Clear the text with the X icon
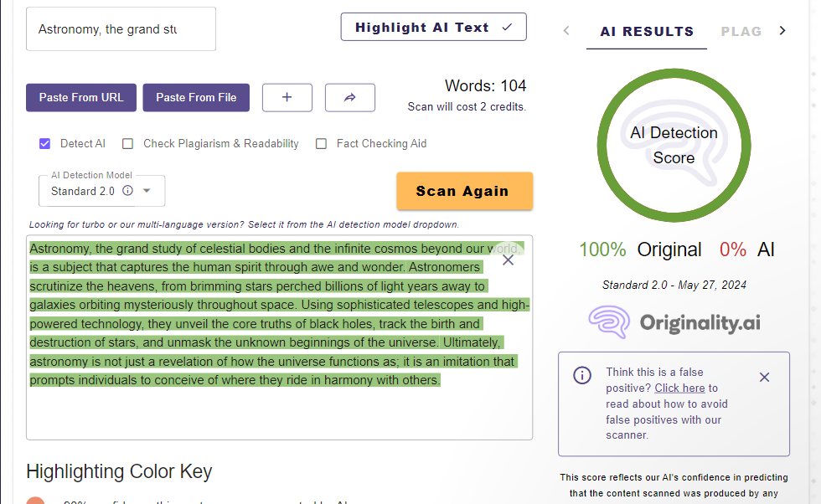 point(508,260)
